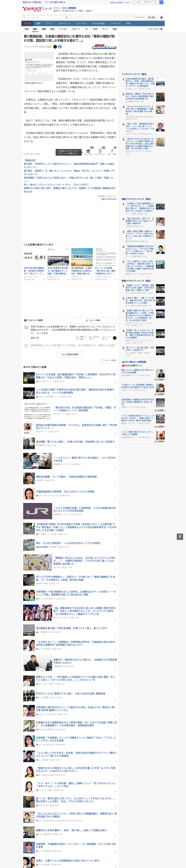
Task: Select the 地域 category tab
Action: (x=115, y=29)
